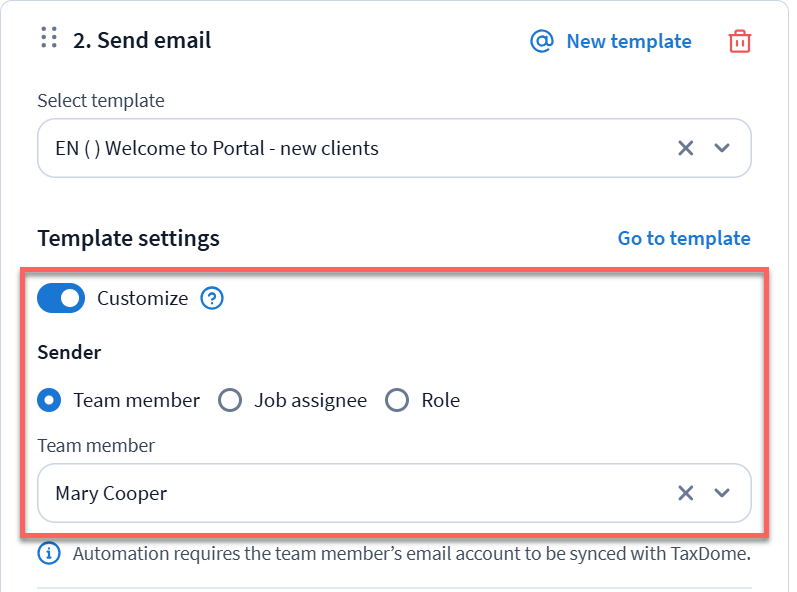Screen dimensions: 797x592
Task: Select the Role sender radio button
Action: [x=398, y=400]
